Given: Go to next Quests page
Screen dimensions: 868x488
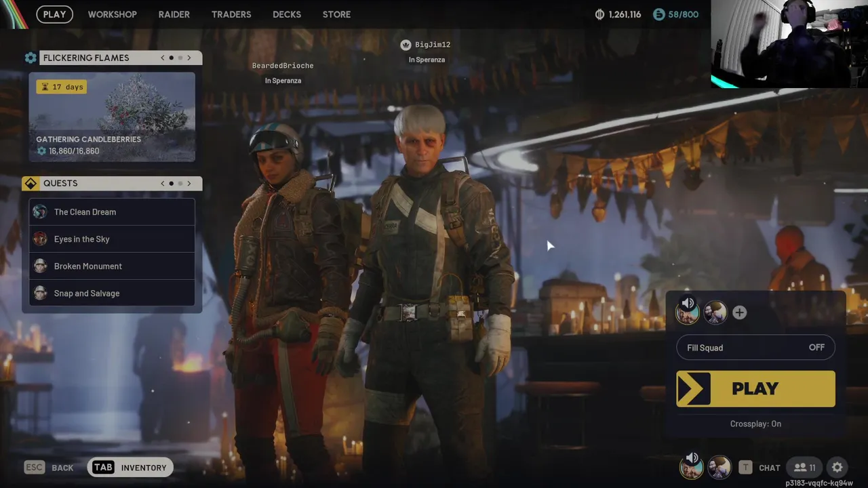Looking at the screenshot, I should [189, 183].
